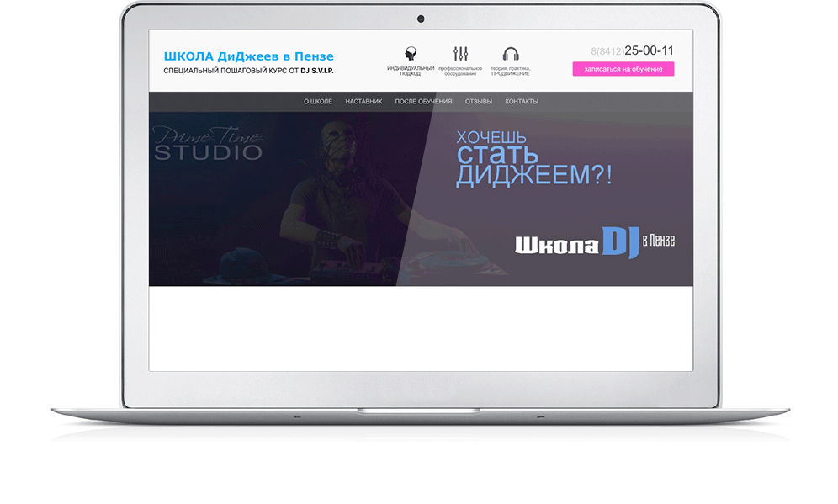Open the "О ШКОЛЕ" menu item
The width and height of the screenshot is (838, 504).
318,102
